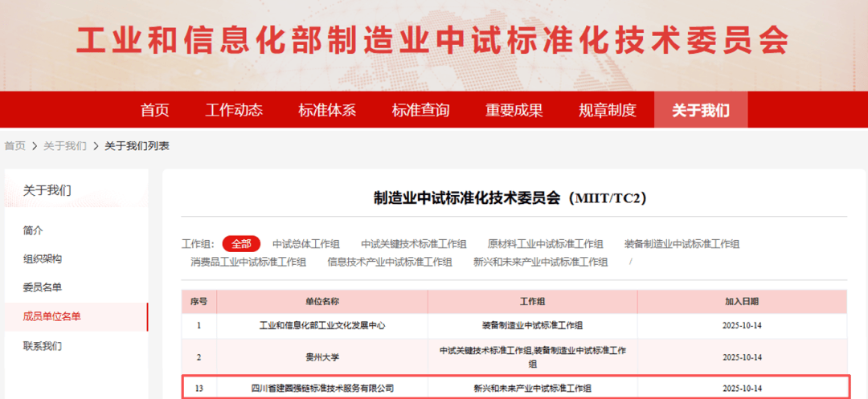Select 标准查询 in the top navigation
The image size is (868, 399).
pos(420,110)
